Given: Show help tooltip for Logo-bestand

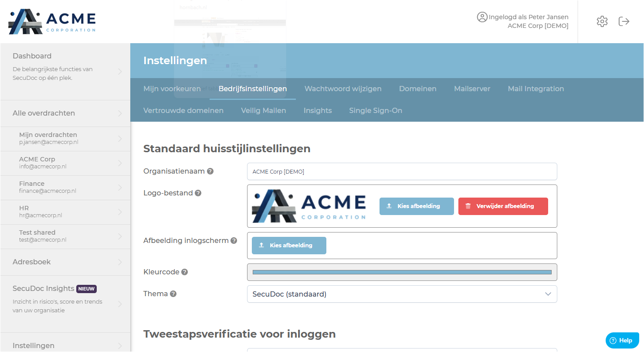Looking at the screenshot, I should tap(198, 193).
